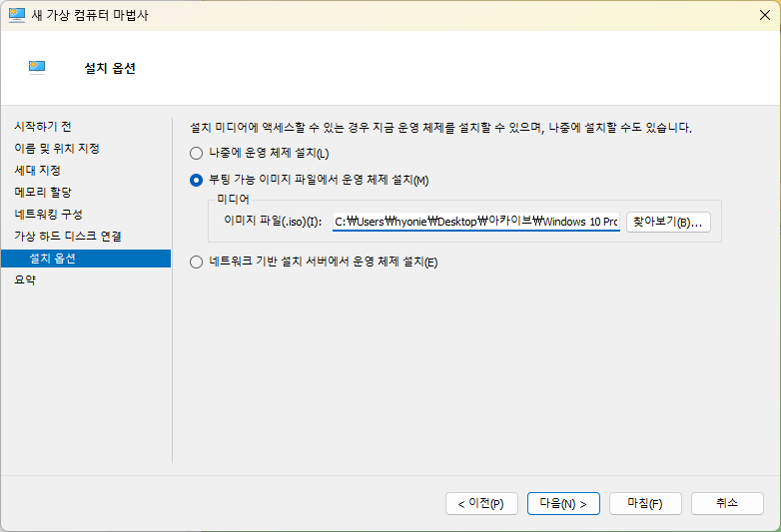
Task: Jump to the 요약 step
Action: (25, 279)
